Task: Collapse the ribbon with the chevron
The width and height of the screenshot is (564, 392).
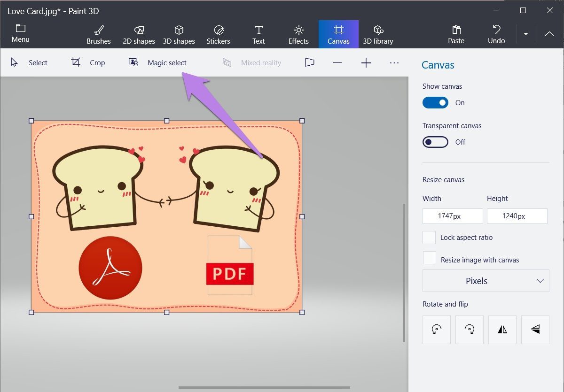Action: click(549, 34)
